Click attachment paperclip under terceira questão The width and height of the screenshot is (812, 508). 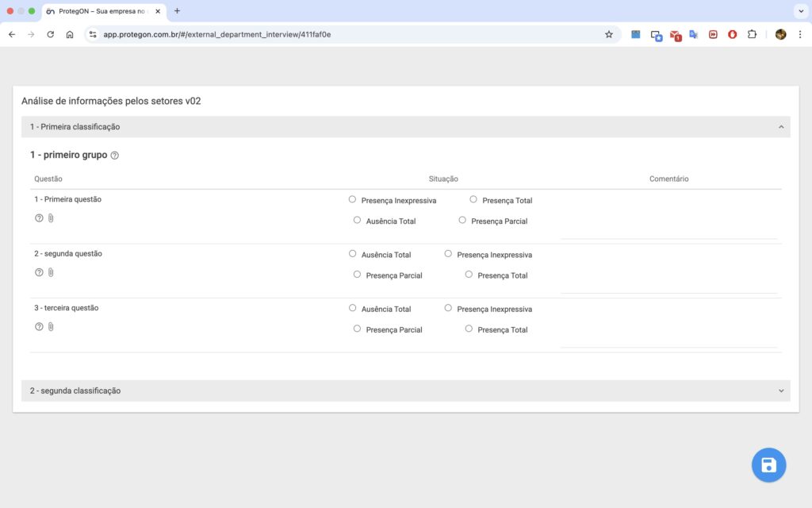point(51,326)
